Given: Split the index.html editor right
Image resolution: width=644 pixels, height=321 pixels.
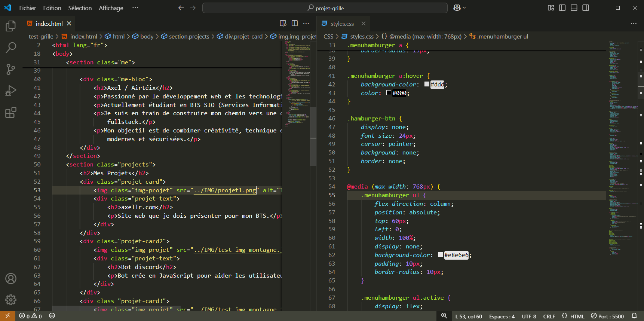Looking at the screenshot, I should (x=295, y=23).
